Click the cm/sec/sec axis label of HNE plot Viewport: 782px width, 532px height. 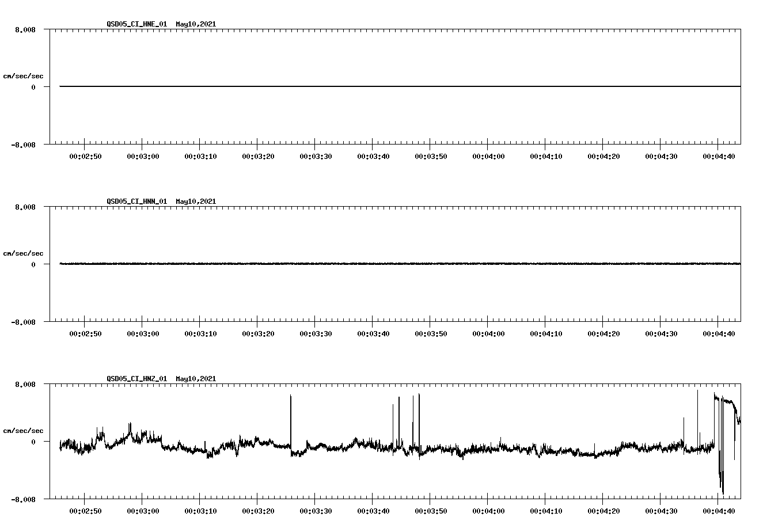[24, 76]
